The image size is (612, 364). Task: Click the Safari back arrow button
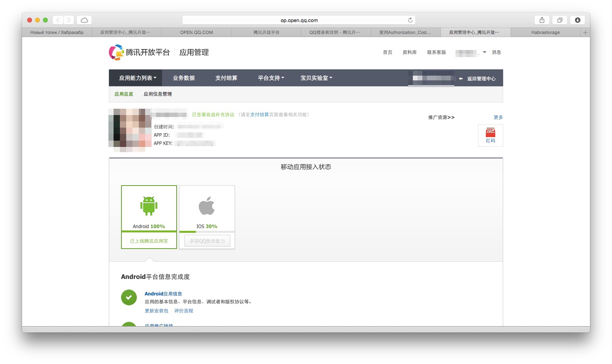(58, 20)
